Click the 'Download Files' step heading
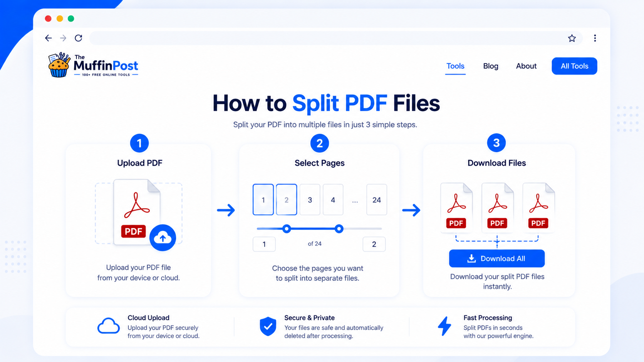 [x=496, y=163]
